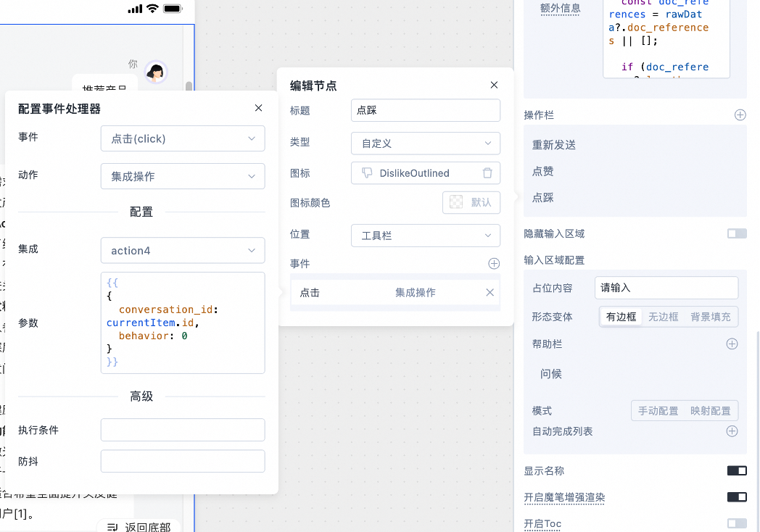
Task: Open the 事件 dropdown showing 点击(click)
Action: [x=183, y=138]
